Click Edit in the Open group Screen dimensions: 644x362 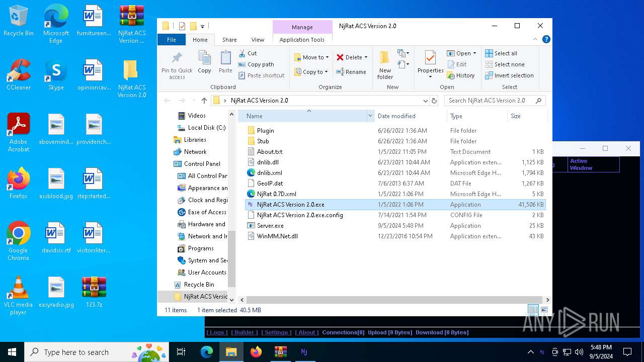coord(456,64)
